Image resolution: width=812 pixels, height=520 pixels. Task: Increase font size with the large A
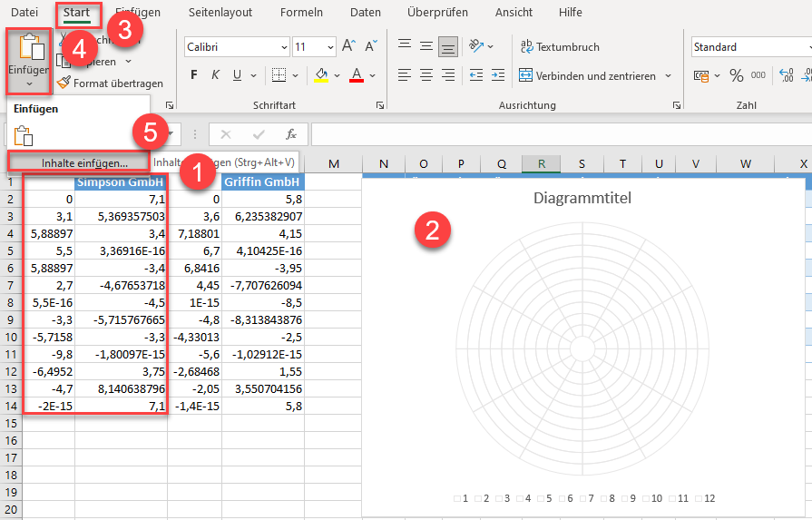pos(348,46)
